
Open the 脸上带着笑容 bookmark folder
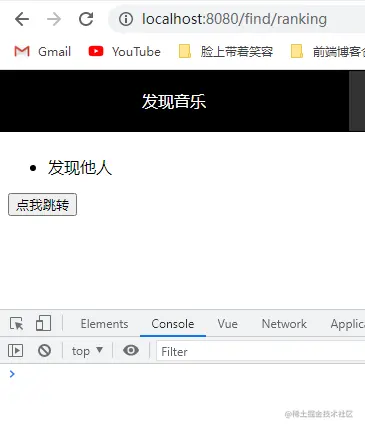pos(226,52)
